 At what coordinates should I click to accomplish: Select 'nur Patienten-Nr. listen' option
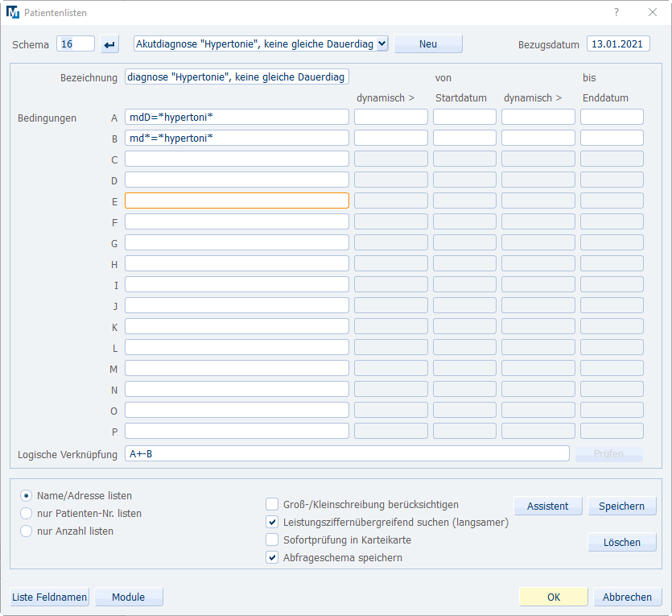(x=27, y=513)
